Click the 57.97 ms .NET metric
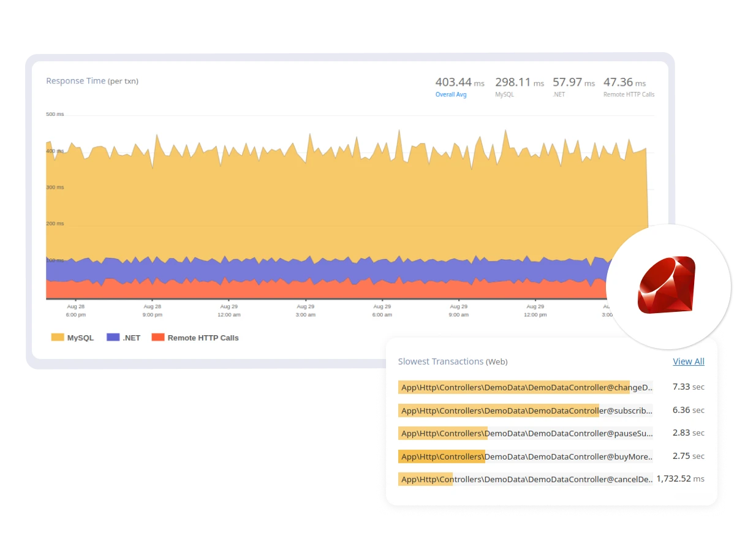The image size is (756, 557). click(573, 82)
